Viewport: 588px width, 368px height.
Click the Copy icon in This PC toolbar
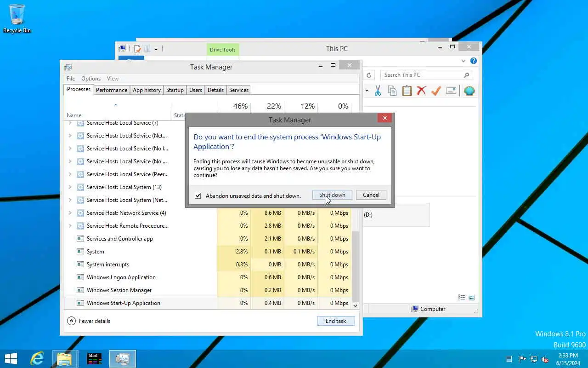392,91
